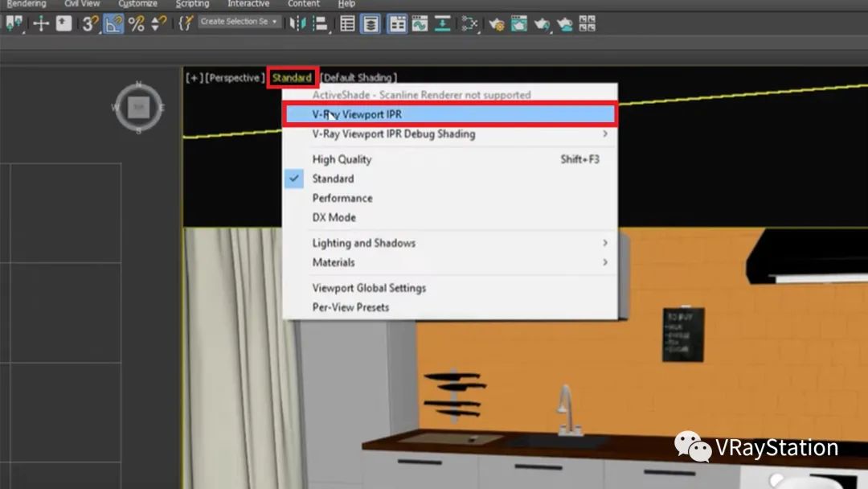Click the Default Shading viewport label
868x489 pixels.
(x=357, y=78)
